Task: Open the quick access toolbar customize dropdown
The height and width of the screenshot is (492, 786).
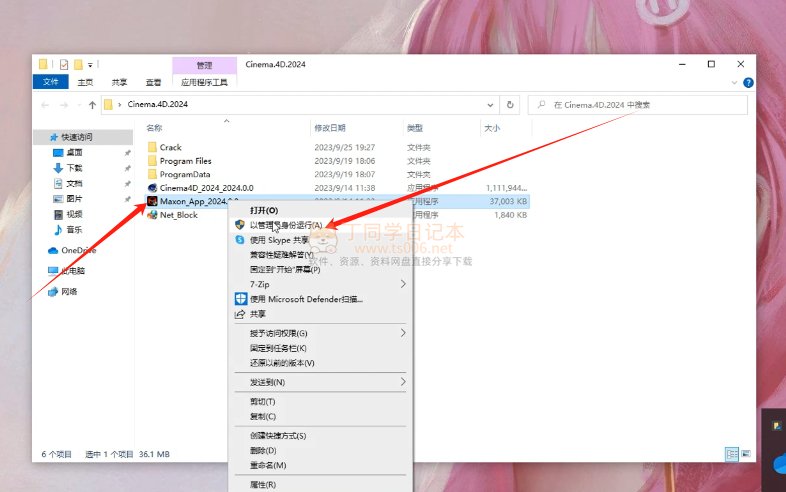Action: coord(90,65)
